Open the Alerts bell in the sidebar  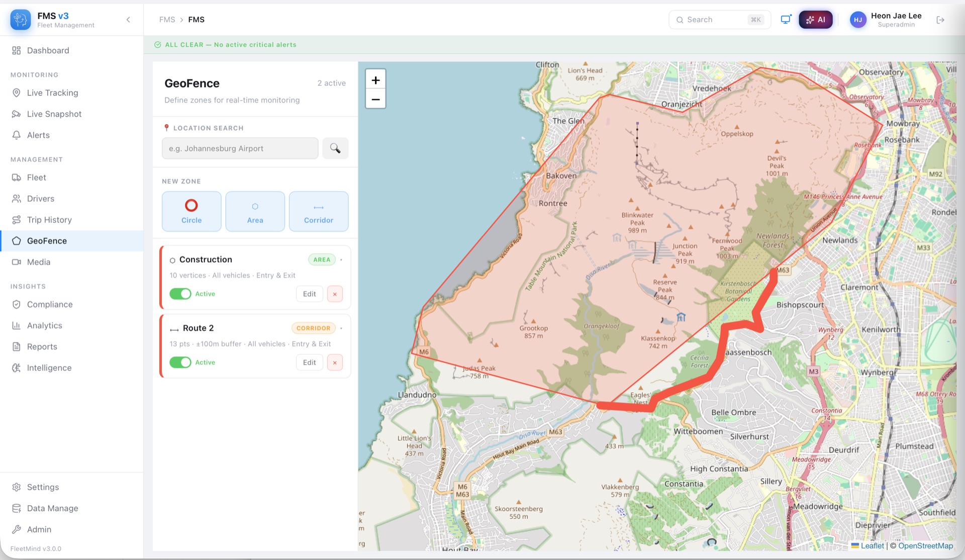[x=38, y=135]
